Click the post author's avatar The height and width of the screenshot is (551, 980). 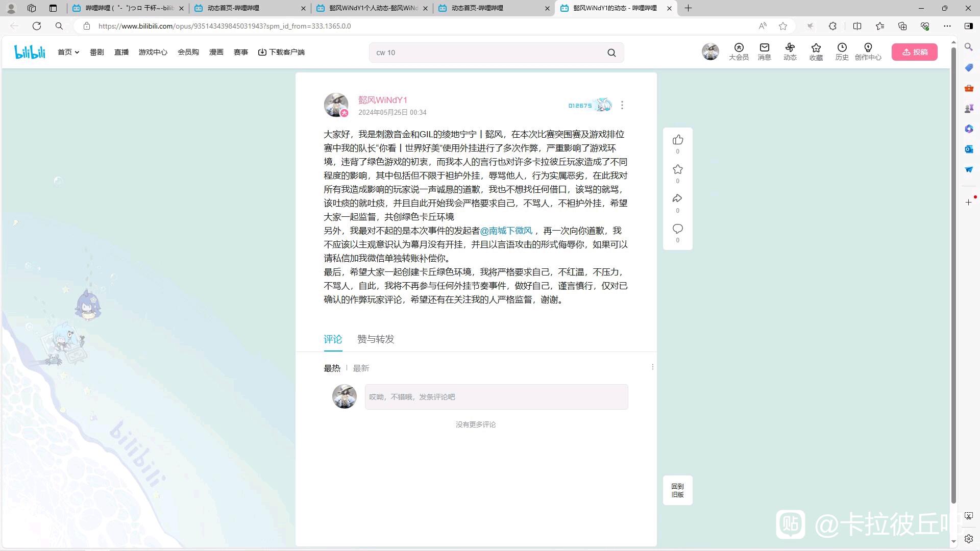(336, 105)
